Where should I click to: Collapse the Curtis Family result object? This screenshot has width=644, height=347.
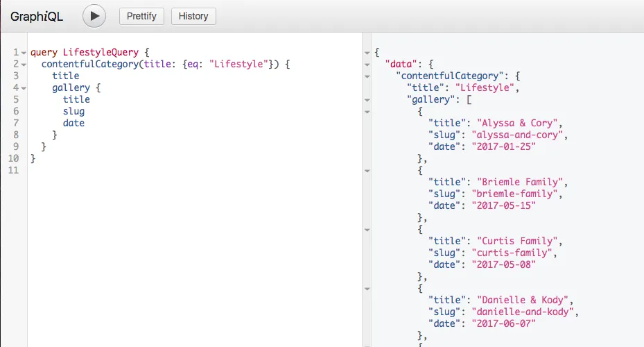coord(367,230)
